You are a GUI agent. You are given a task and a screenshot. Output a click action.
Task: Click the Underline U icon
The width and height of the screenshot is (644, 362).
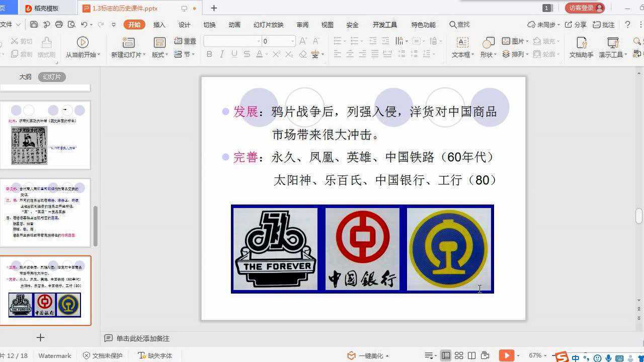(x=234, y=54)
